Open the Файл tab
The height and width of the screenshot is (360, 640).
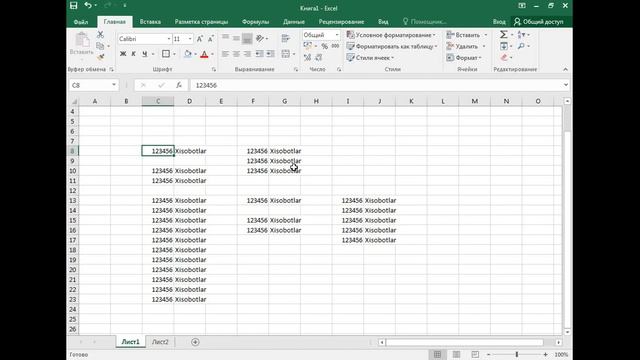point(81,22)
